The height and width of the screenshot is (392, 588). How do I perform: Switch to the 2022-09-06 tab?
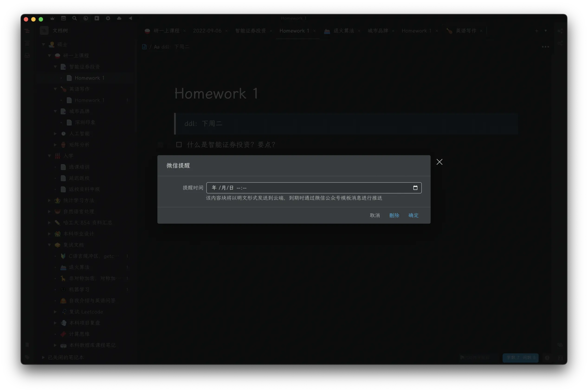[x=207, y=31]
